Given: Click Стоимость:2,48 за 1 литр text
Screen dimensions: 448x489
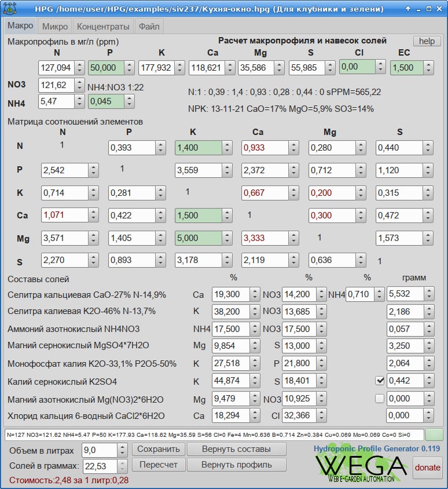Looking at the screenshot, I should [x=69, y=480].
